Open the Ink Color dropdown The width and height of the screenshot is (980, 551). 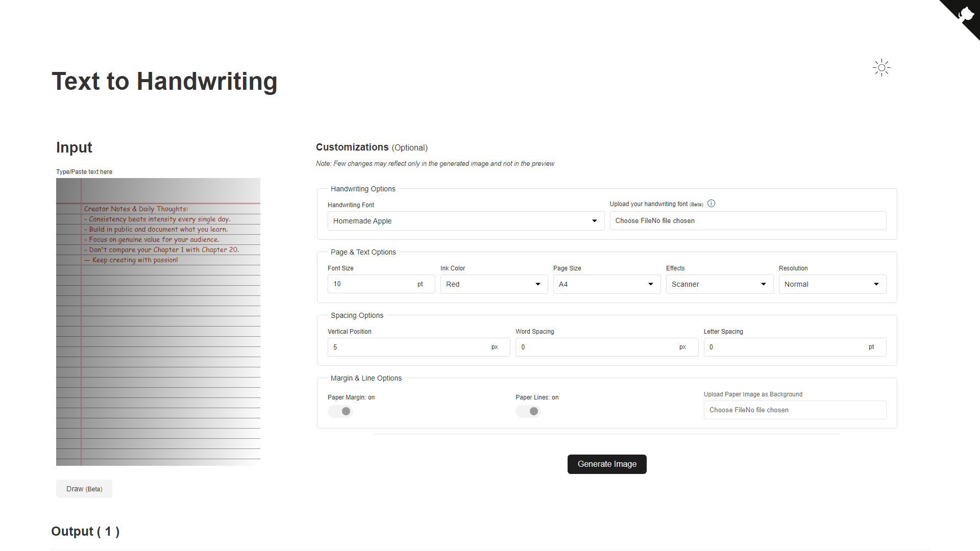click(x=494, y=284)
